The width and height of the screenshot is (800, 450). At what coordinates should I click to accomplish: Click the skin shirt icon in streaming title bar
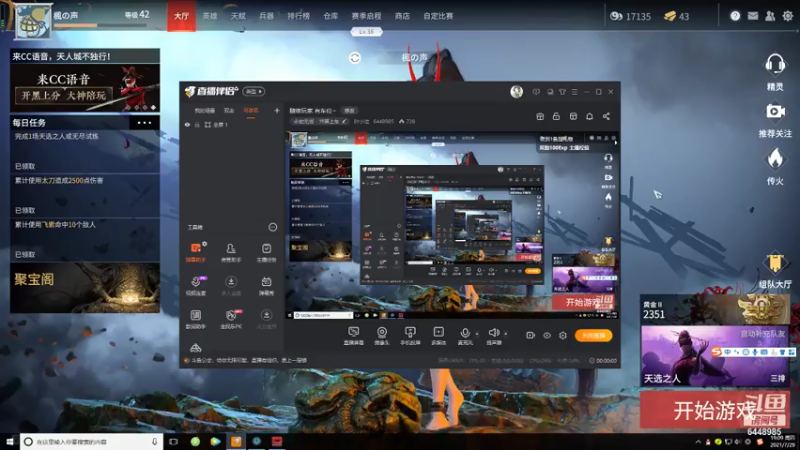coord(562,92)
